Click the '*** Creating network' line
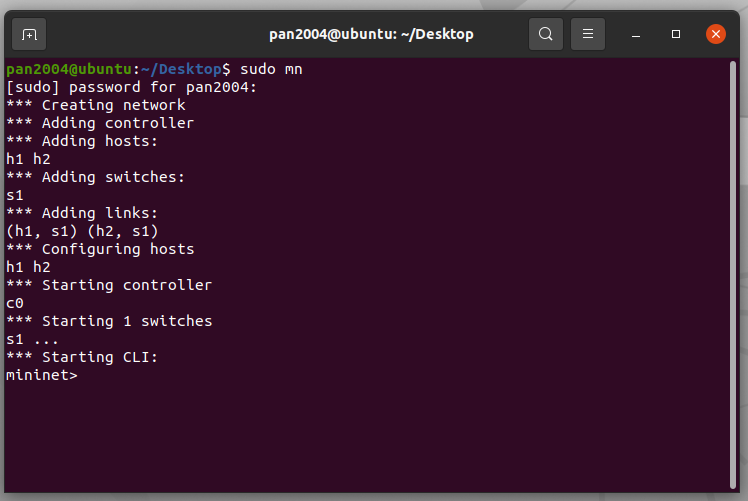Viewport: 748px width, 501px height. point(95,105)
